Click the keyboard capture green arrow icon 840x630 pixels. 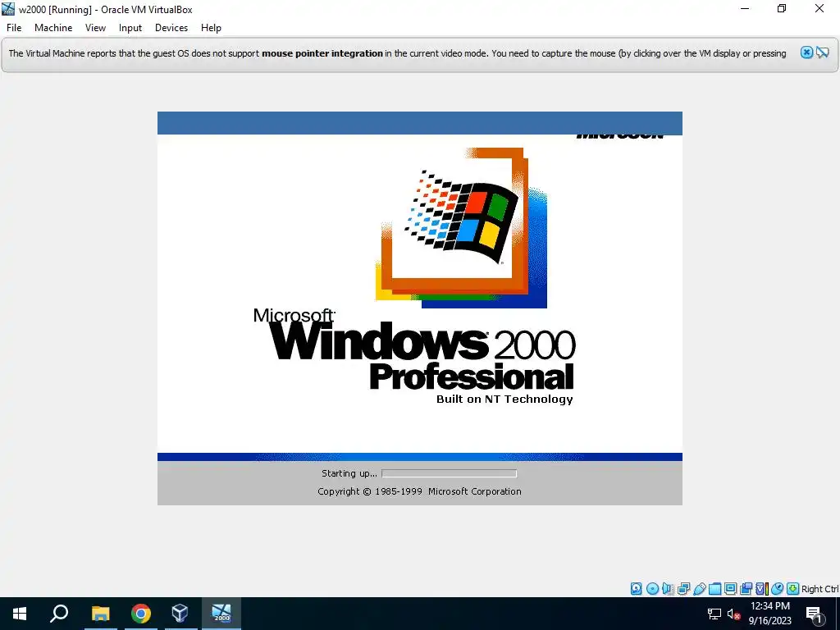click(793, 589)
